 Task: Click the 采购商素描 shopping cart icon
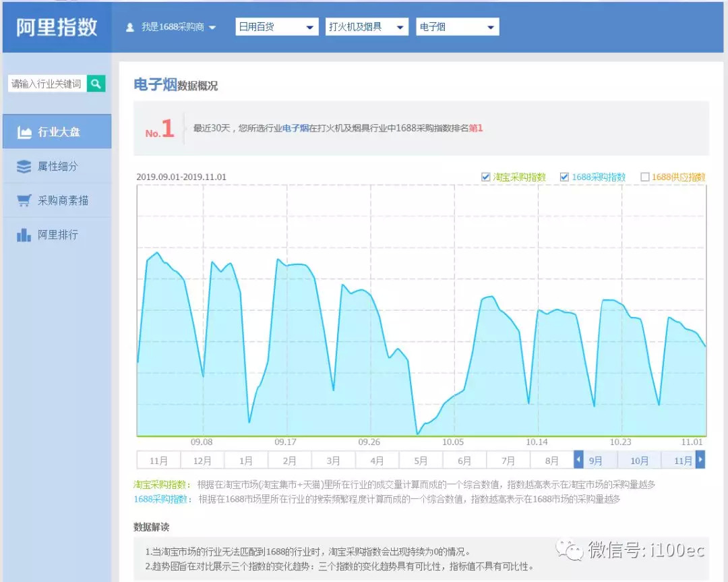[24, 201]
